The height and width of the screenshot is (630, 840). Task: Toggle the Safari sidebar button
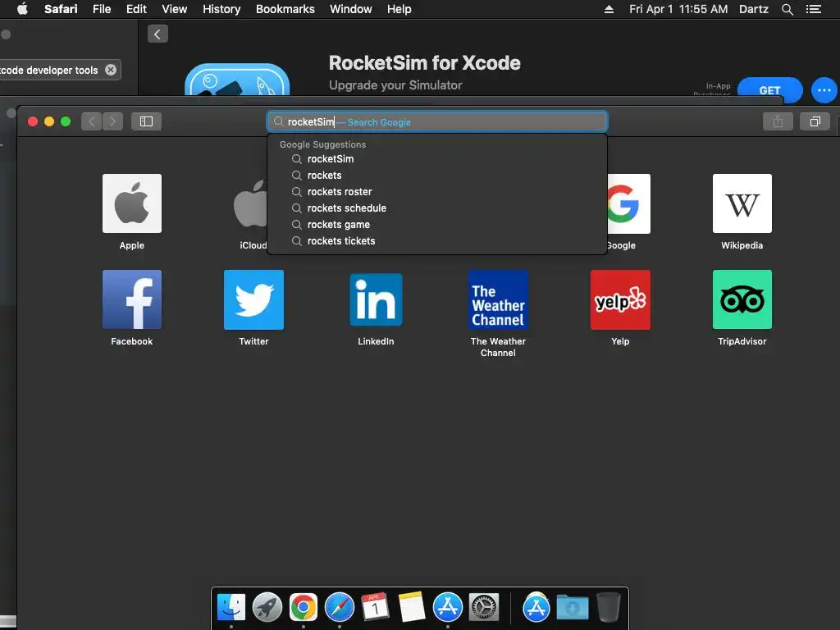click(x=146, y=121)
